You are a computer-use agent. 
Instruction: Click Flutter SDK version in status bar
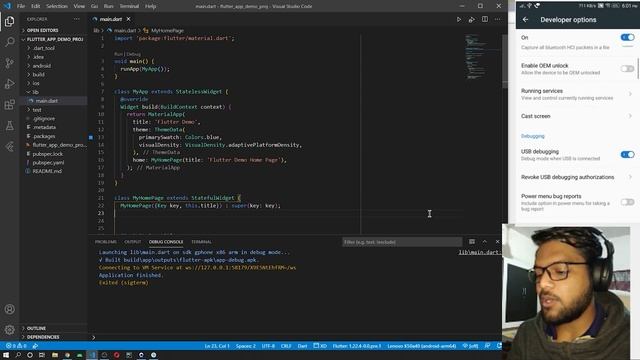[x=356, y=346]
